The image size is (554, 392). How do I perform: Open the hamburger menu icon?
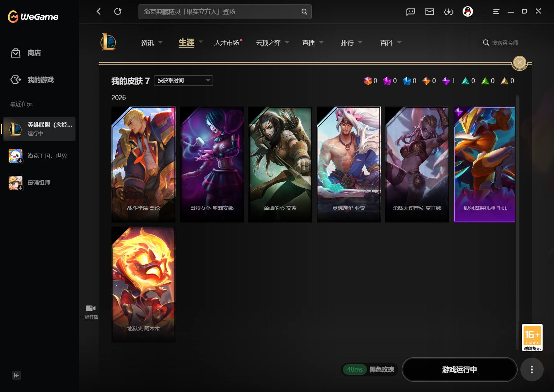[x=496, y=11]
